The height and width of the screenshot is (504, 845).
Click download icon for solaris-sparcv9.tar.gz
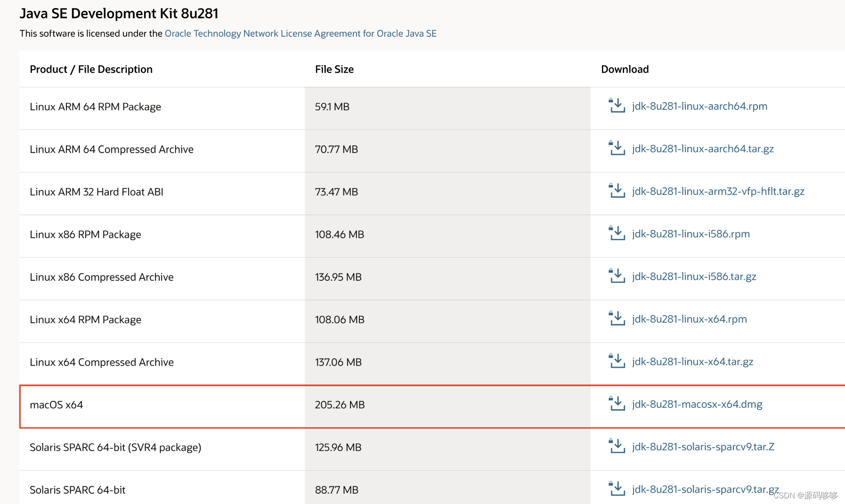(x=617, y=489)
